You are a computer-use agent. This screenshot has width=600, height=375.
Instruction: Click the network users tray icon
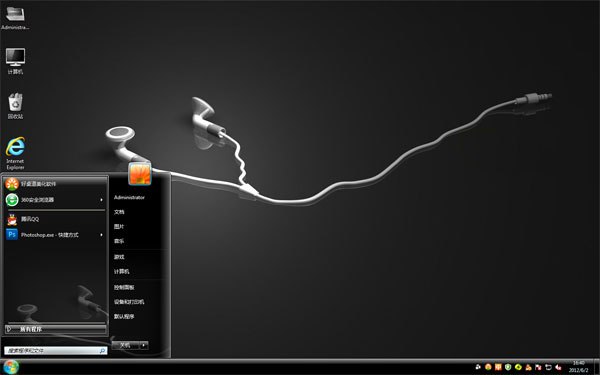coord(528,367)
